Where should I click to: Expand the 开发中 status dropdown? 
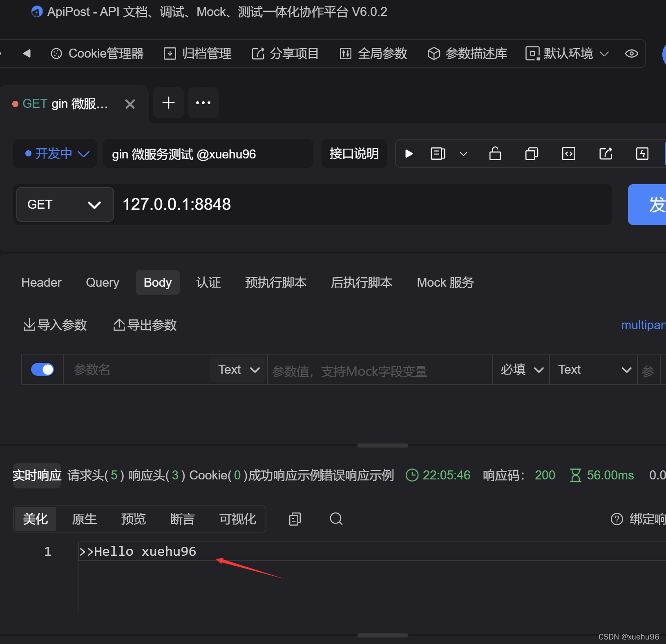tap(55, 154)
